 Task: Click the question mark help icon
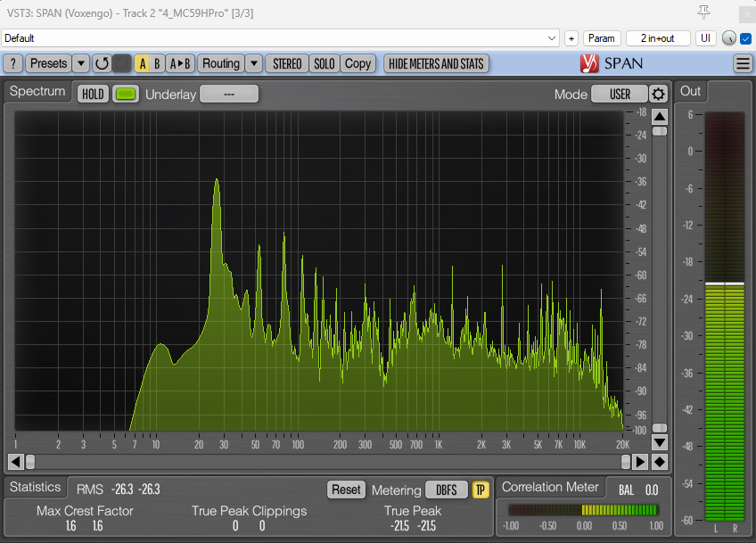[x=13, y=63]
